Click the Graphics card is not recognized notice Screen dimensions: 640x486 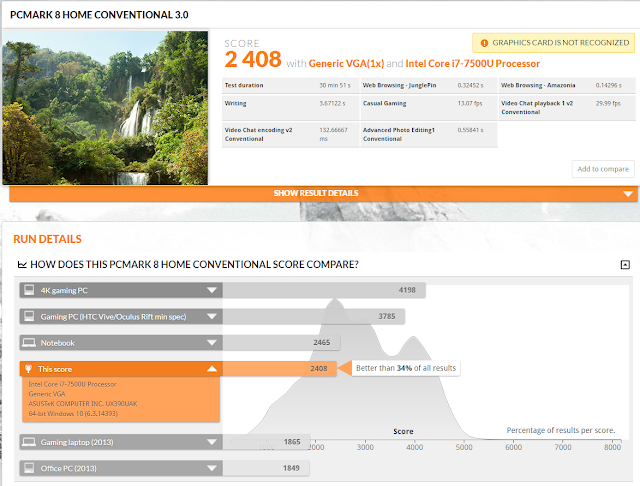[553, 43]
